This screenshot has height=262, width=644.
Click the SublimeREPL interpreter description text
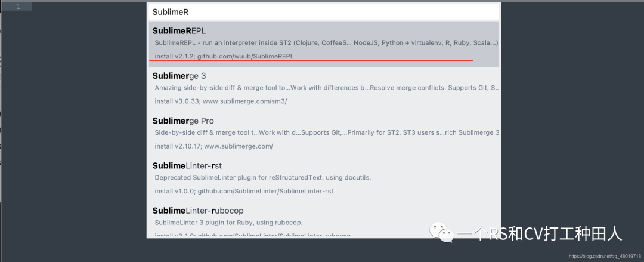[x=326, y=43]
